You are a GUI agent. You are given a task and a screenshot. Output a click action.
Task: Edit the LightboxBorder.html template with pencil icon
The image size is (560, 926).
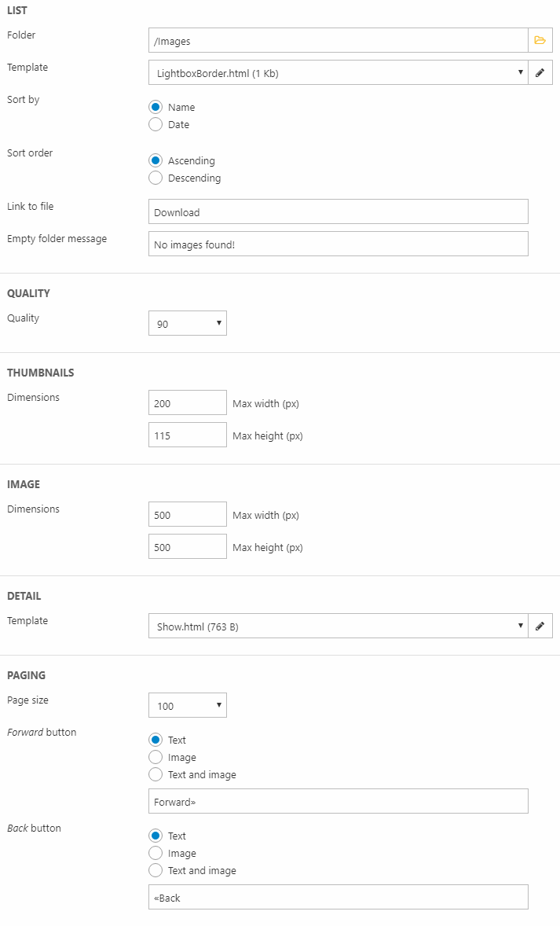click(540, 73)
